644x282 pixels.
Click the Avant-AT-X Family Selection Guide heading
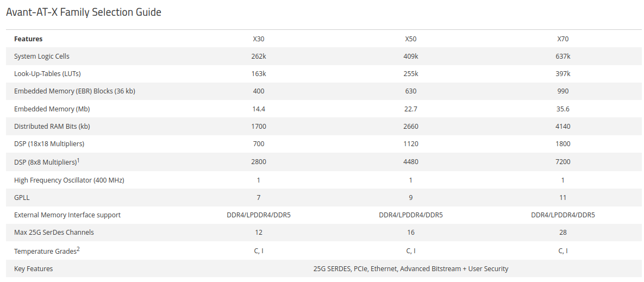[83, 12]
